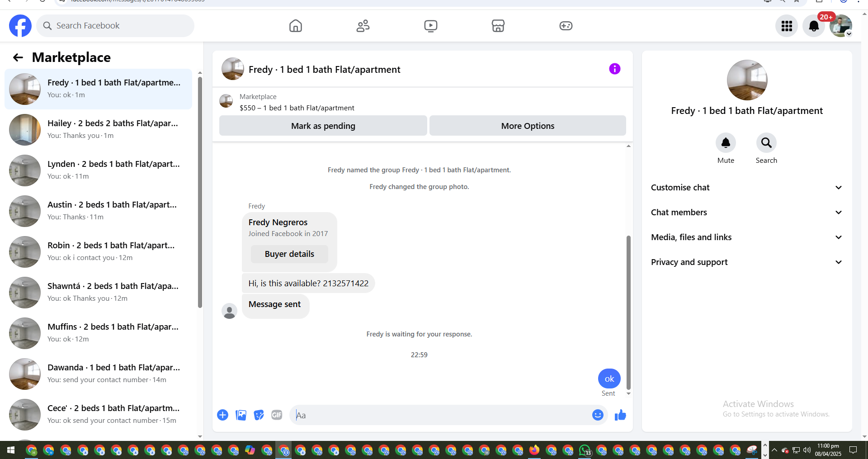Open the WhatsApp taskbar icon
The width and height of the screenshot is (868, 459).
click(x=585, y=450)
